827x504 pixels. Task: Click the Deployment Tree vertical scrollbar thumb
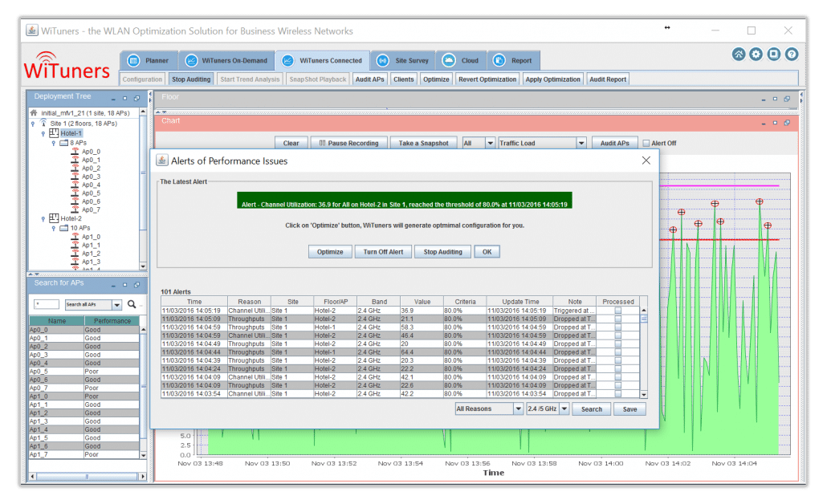point(143,173)
